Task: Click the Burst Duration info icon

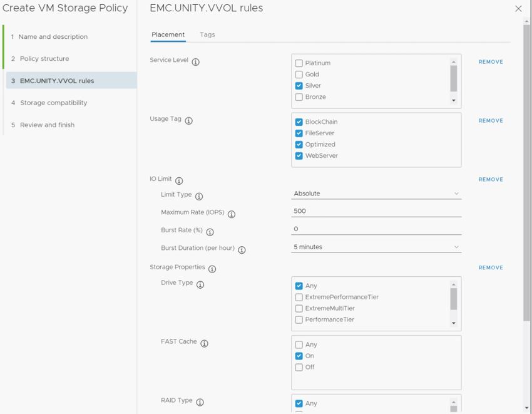Action: click(242, 250)
